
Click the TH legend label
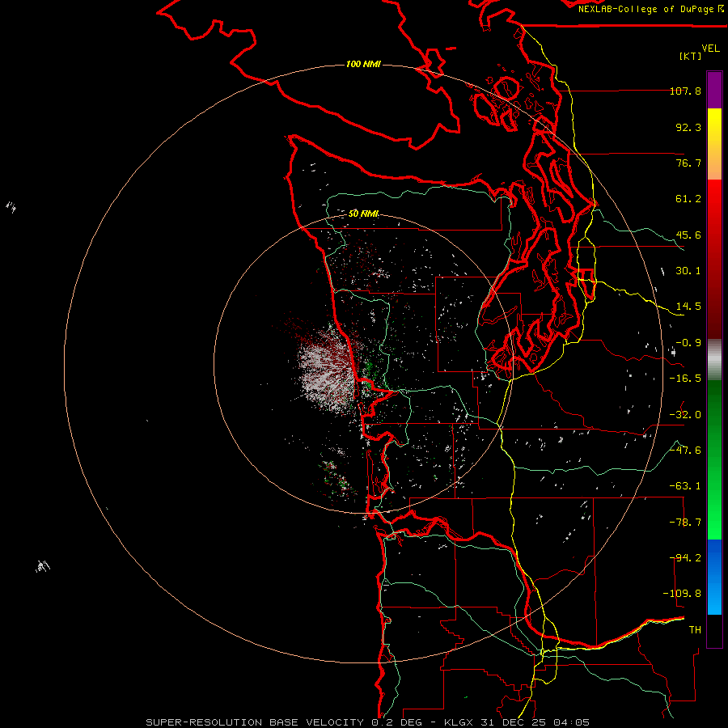pos(695,630)
